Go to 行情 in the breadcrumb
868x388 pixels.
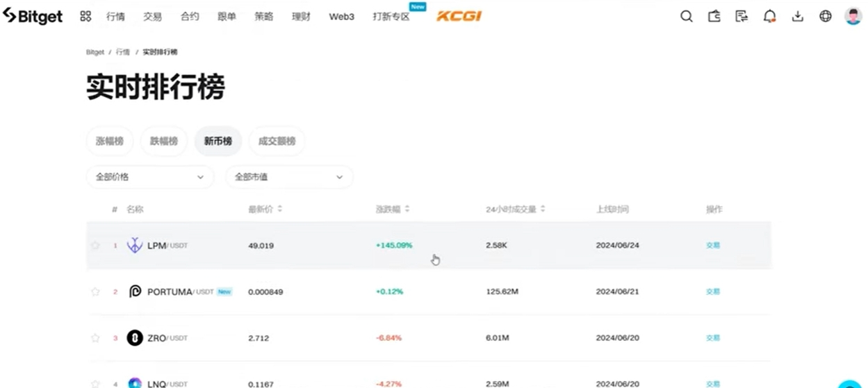point(122,52)
